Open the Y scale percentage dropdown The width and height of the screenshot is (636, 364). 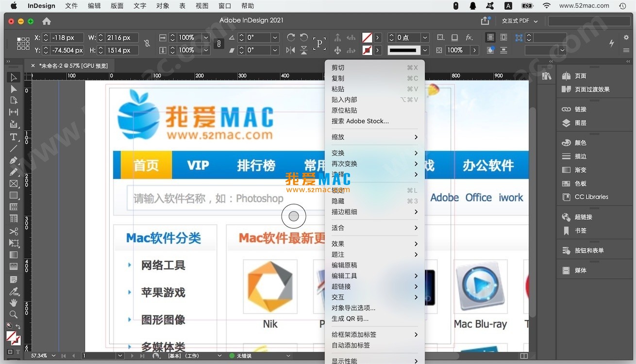pyautogui.click(x=206, y=50)
